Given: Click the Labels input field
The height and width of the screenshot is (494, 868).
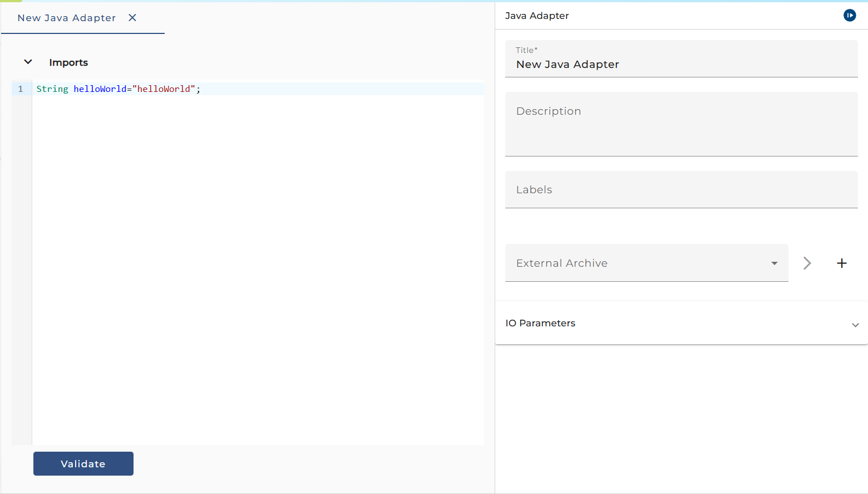Looking at the screenshot, I should [681, 189].
